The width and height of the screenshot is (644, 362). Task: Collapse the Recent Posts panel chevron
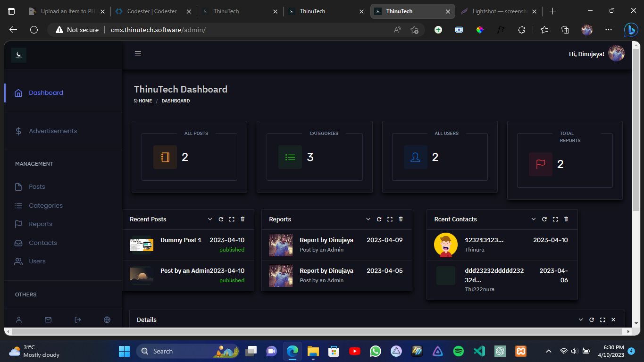tap(210, 219)
